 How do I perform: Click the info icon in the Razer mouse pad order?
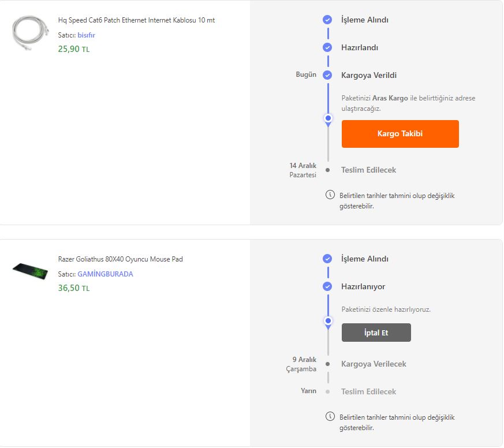330,416
